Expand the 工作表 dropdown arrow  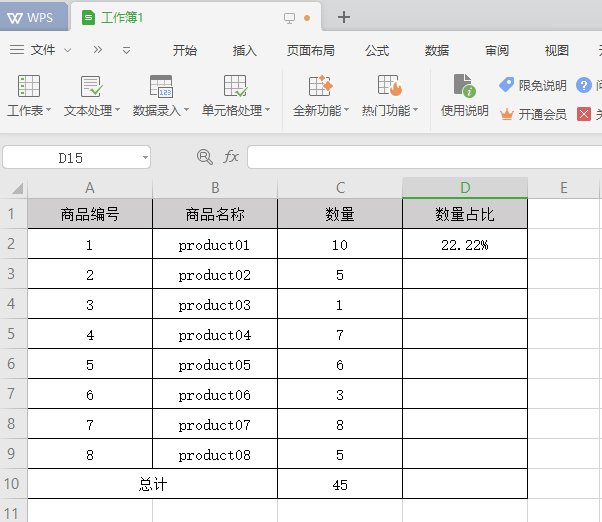(x=48, y=110)
